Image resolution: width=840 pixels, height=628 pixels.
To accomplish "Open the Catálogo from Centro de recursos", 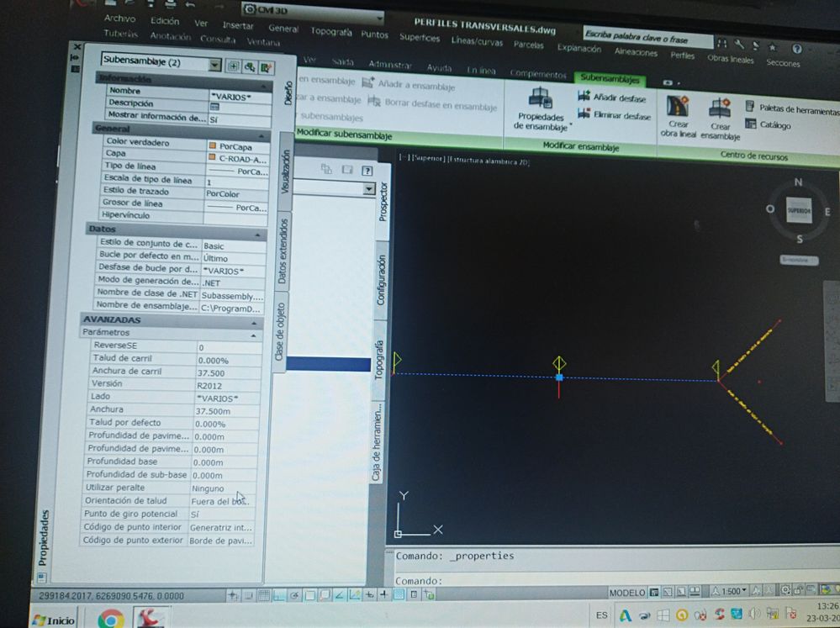I will [769, 124].
